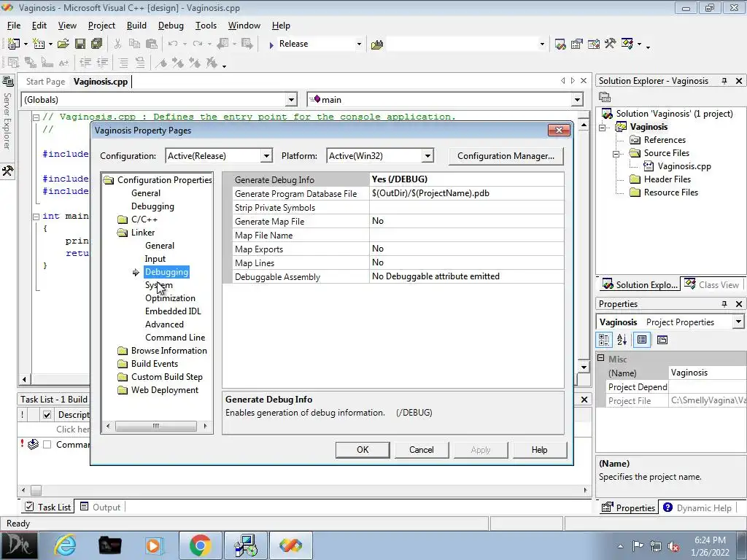Click the Cut toolbar icon
This screenshot has width=747, height=560.
click(x=117, y=44)
